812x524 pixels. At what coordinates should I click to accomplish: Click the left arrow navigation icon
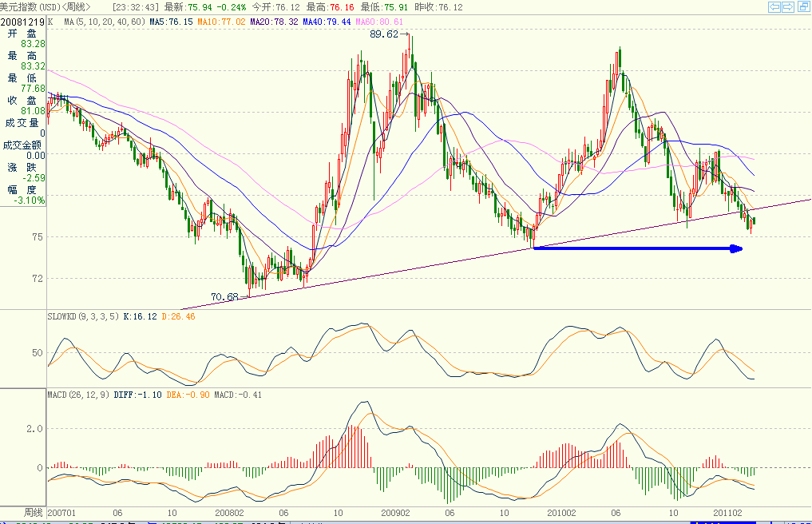coord(774,6)
